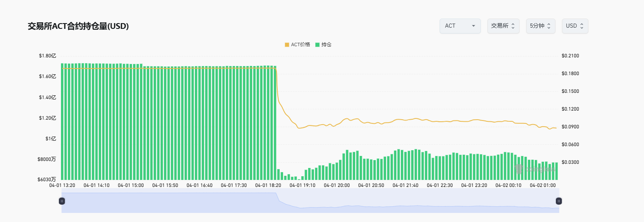Click the USD up-down chevron icon

coord(582,26)
